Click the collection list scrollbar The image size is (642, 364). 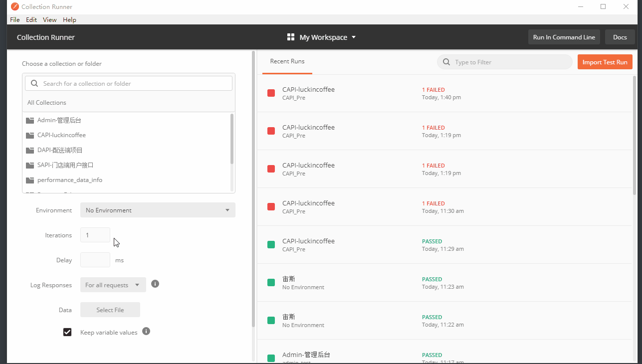232,139
